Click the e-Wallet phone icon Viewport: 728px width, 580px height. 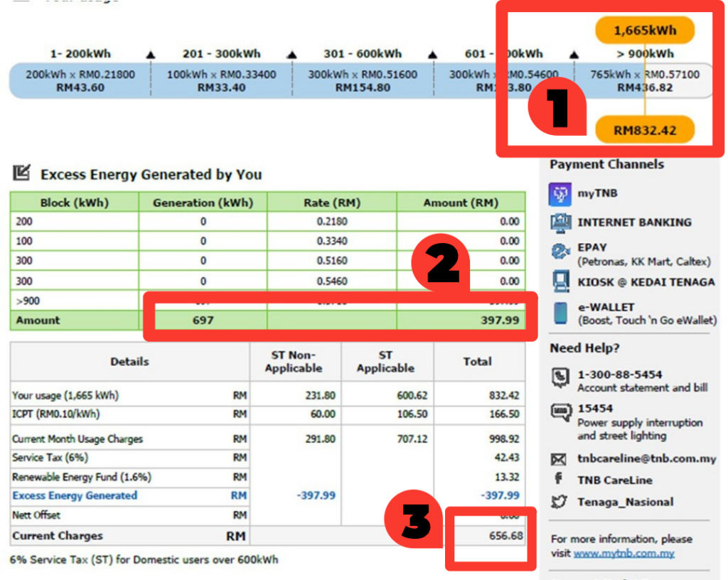coord(560,313)
